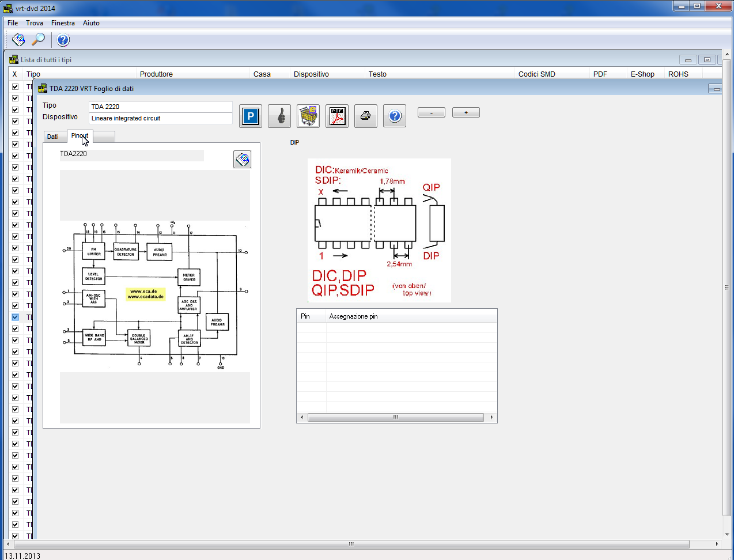Click the pin table's right scroll arrow

click(x=491, y=418)
